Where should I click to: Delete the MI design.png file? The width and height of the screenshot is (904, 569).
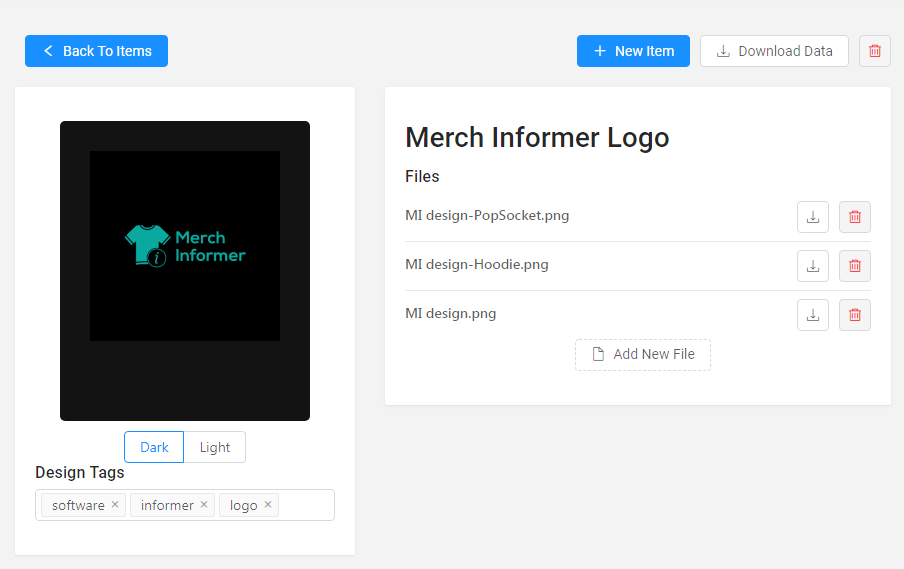click(x=854, y=315)
